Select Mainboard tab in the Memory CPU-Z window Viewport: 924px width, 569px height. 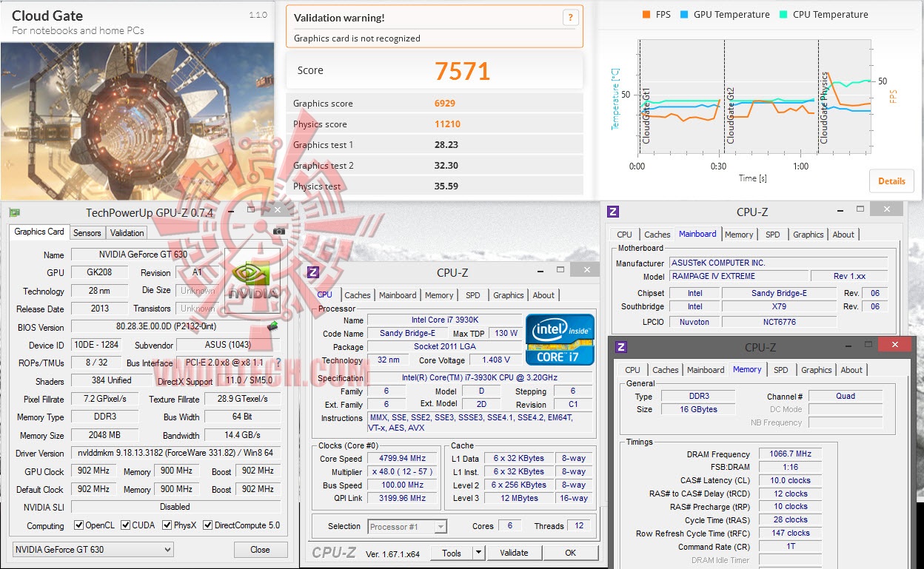[x=706, y=370]
